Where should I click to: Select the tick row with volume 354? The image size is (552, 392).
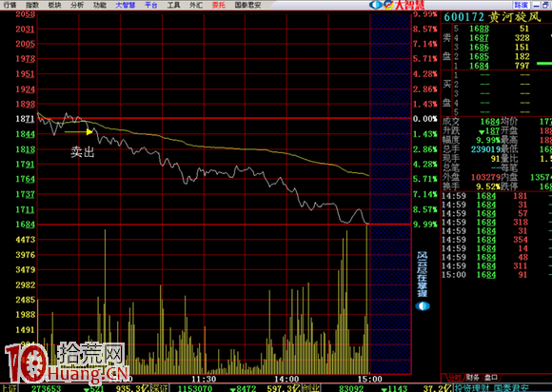coord(497,240)
